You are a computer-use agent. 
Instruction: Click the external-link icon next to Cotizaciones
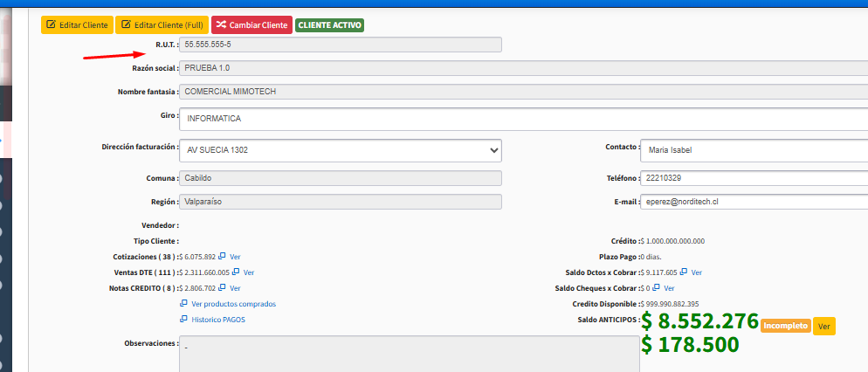(x=223, y=257)
